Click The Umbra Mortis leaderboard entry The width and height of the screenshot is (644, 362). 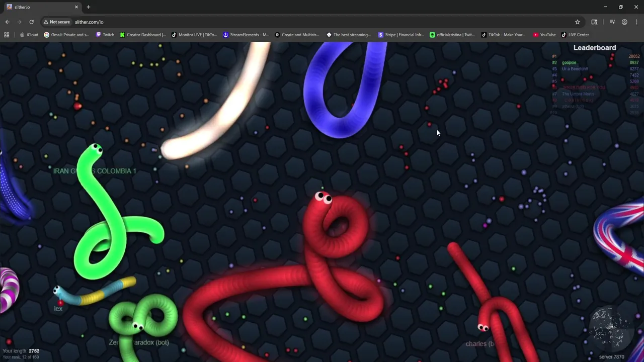578,94
